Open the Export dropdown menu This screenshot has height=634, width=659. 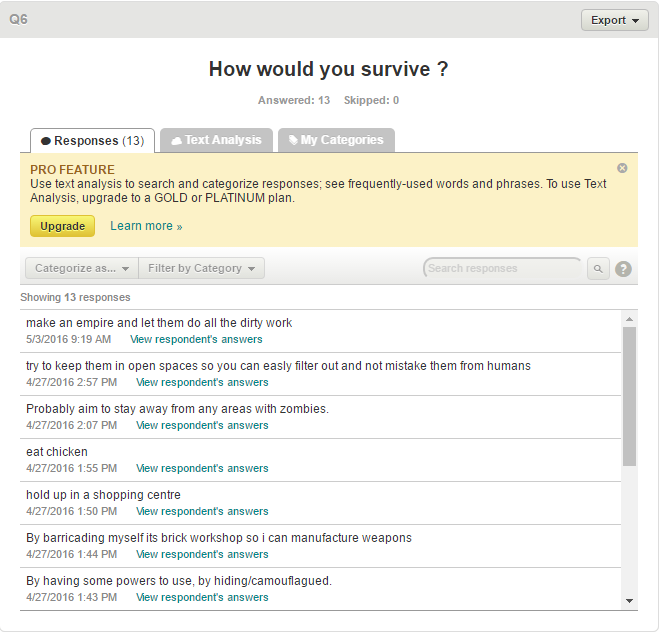point(614,20)
